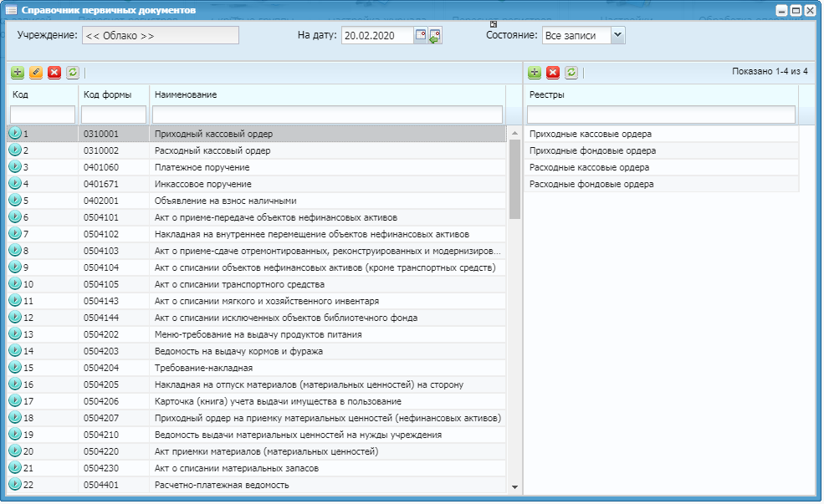
Task: Click the round icon in row 18
Action: pos(15,417)
